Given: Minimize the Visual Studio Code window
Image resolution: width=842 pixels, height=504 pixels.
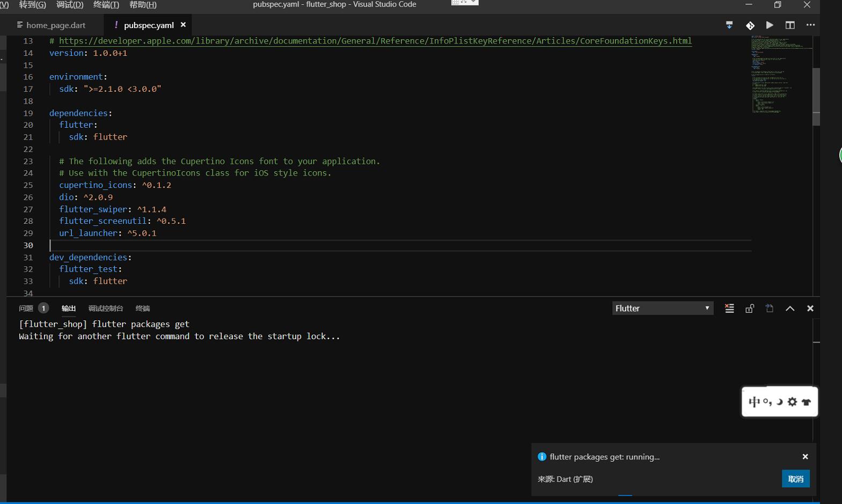Looking at the screenshot, I should (749, 5).
